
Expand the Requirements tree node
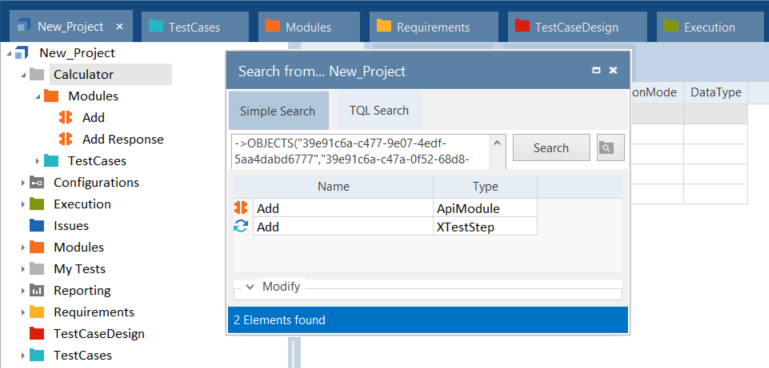click(23, 312)
